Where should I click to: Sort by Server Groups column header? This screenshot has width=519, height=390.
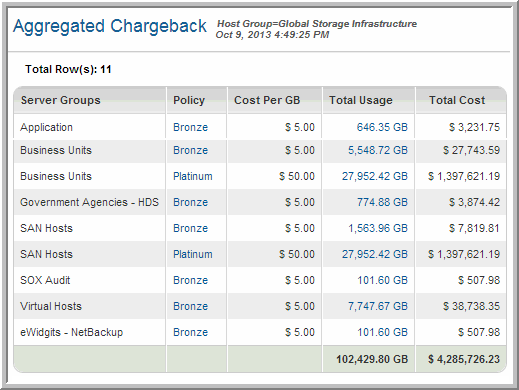(x=61, y=100)
